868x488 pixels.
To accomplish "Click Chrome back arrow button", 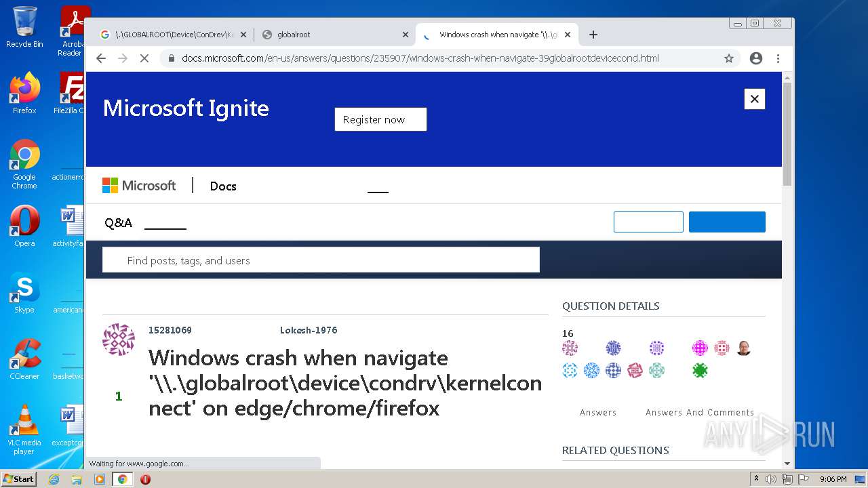I will (x=101, y=58).
